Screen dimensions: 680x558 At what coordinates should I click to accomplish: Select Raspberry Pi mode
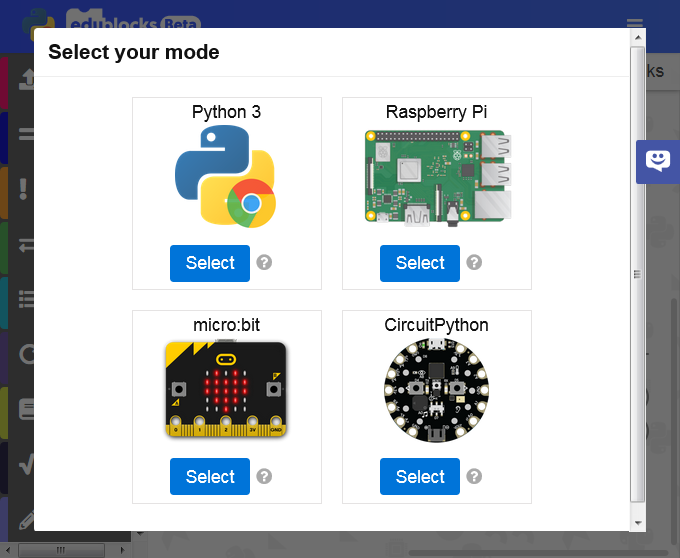(x=420, y=263)
